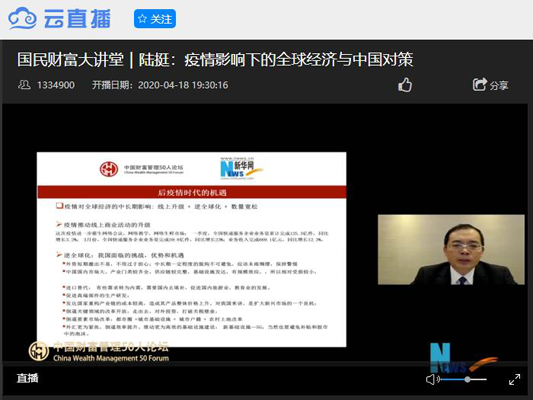The width and height of the screenshot is (533, 400).
Task: Click the presentation slide in video
Action: (191, 249)
